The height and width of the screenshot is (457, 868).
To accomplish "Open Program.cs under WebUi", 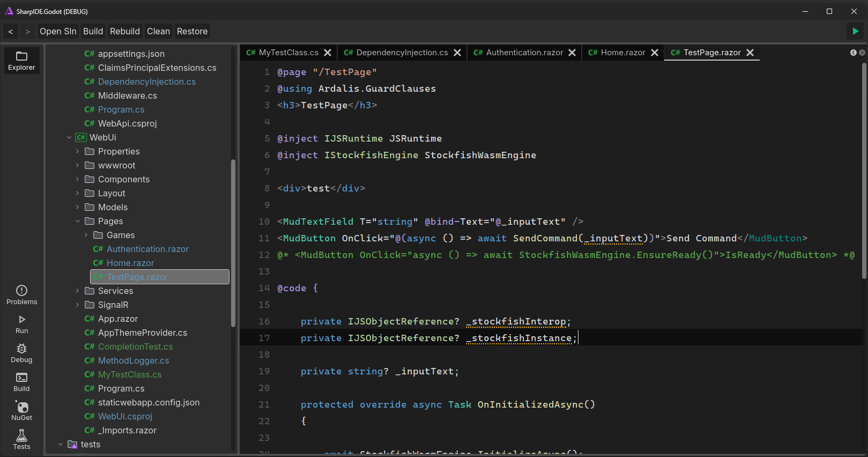I will [121, 388].
